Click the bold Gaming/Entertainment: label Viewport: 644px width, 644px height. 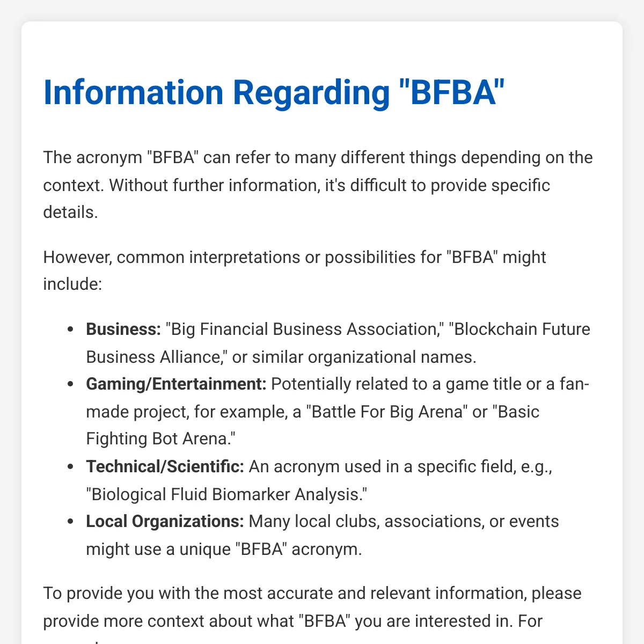pos(176,384)
